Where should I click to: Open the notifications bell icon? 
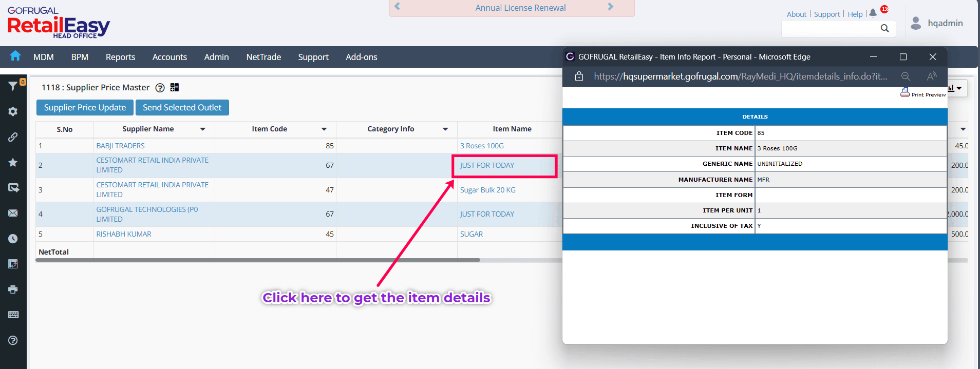point(873,13)
